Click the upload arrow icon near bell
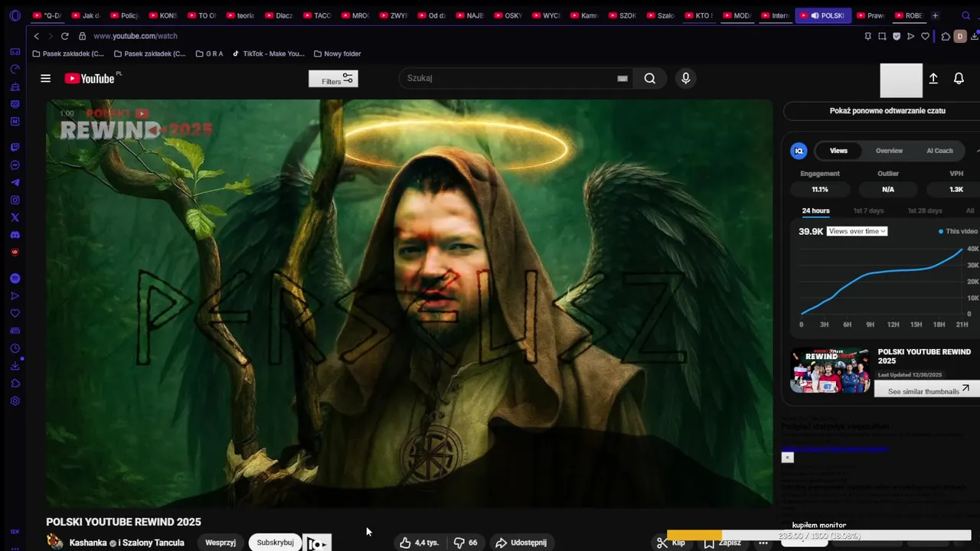Screen dimensions: 980x551 coord(933,78)
